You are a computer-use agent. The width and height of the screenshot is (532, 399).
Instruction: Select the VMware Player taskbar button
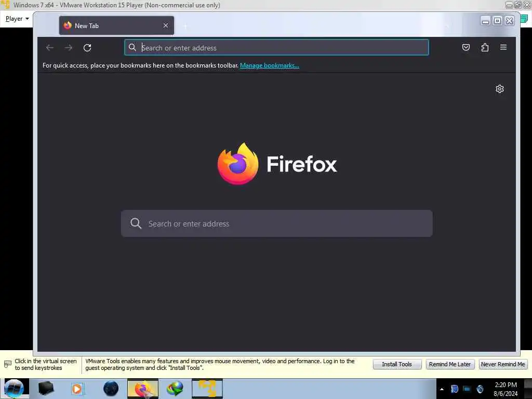(x=207, y=389)
